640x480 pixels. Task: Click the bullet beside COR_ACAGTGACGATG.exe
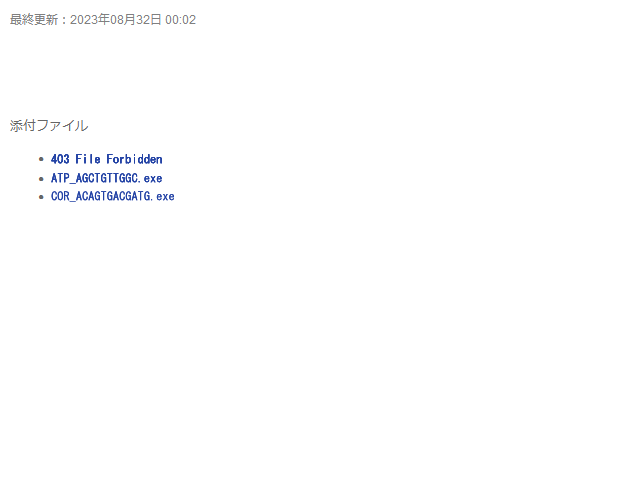click(41, 197)
